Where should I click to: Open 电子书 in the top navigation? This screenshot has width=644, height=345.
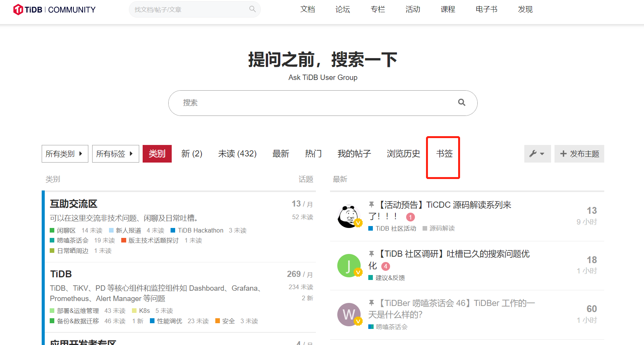coord(486,10)
